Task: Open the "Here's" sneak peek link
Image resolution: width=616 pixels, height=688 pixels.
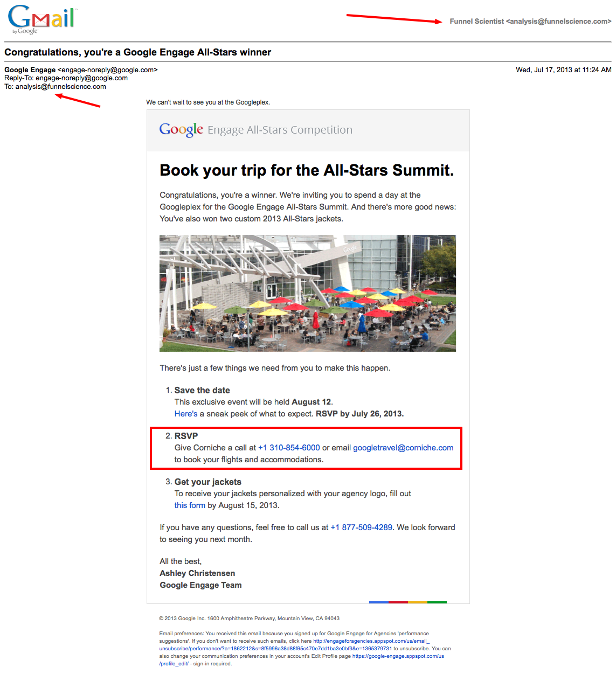Action: pos(186,414)
